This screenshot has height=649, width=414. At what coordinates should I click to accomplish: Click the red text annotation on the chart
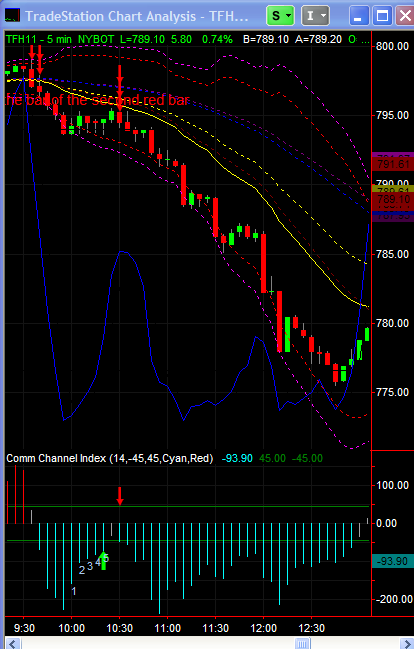pos(97,100)
